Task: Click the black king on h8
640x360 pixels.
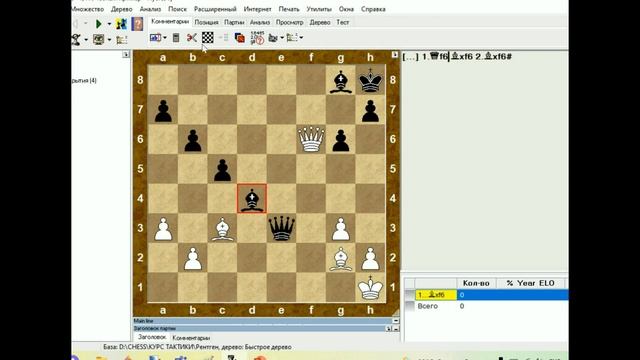Action: [x=370, y=80]
